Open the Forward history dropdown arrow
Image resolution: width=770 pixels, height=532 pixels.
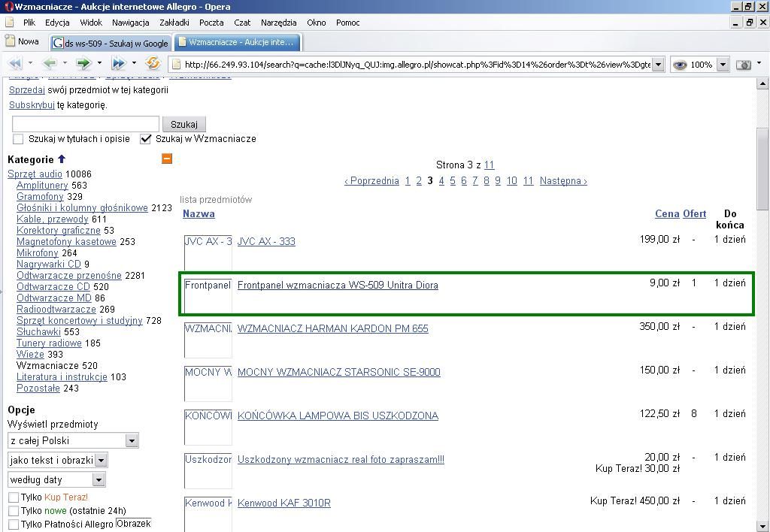[99, 63]
